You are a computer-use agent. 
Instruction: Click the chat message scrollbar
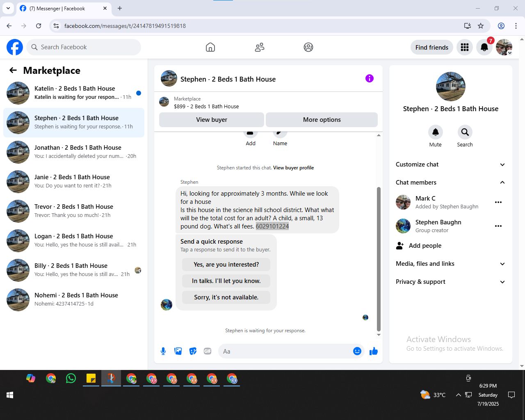[379, 259]
